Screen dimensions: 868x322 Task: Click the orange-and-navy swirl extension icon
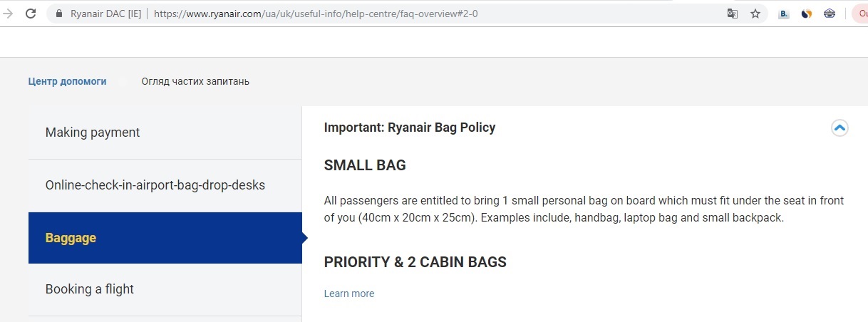(807, 14)
